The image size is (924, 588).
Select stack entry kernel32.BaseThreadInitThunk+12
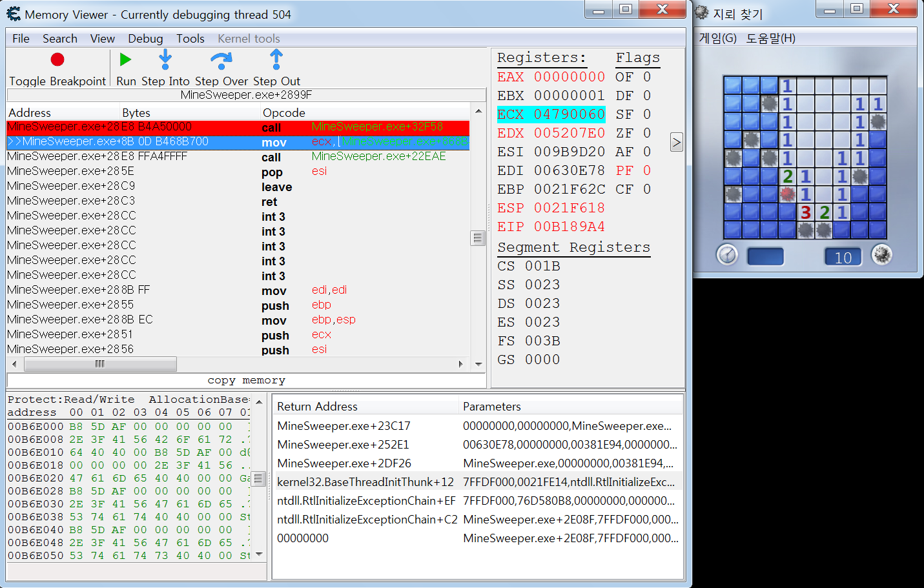[478, 482]
